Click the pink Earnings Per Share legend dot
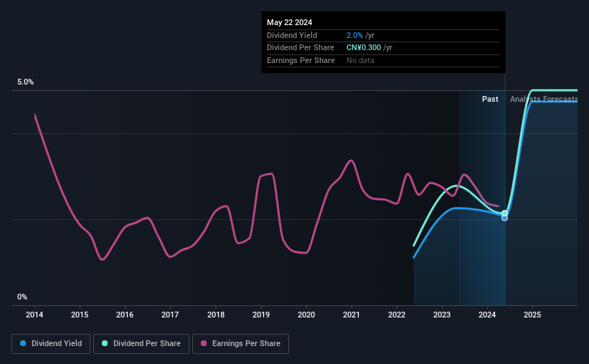589x364 pixels. [204, 343]
